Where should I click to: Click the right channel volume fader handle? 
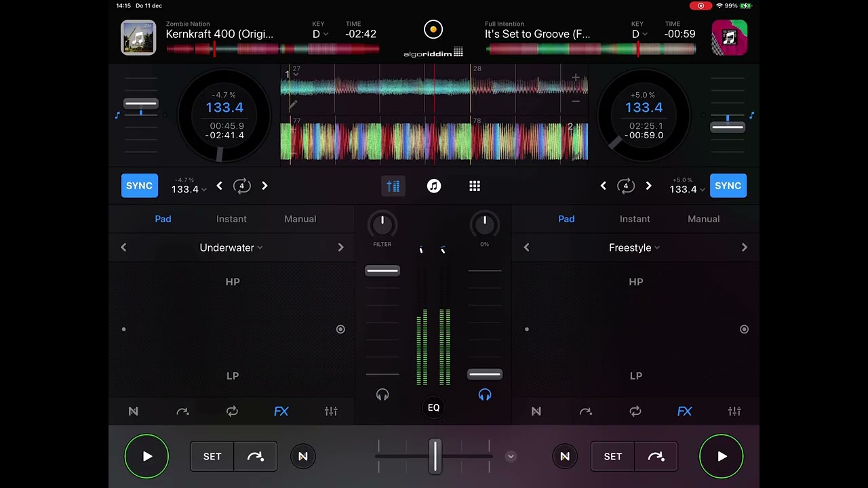click(x=485, y=374)
